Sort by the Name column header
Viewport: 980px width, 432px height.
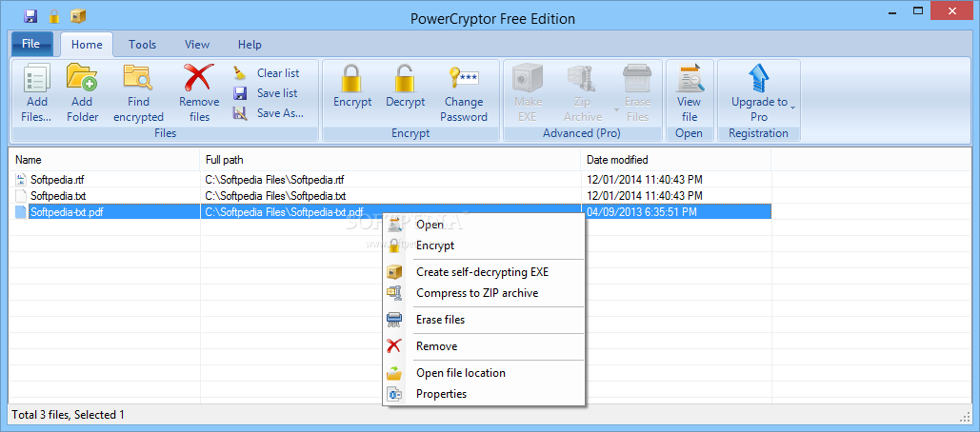click(105, 160)
